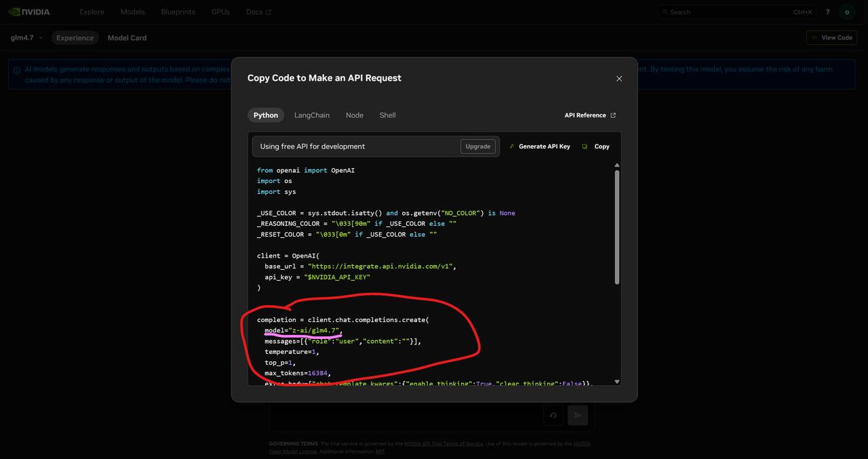Click the code box vertical scrollbar thumb
Viewport: 868px width, 459px height.
(x=617, y=227)
